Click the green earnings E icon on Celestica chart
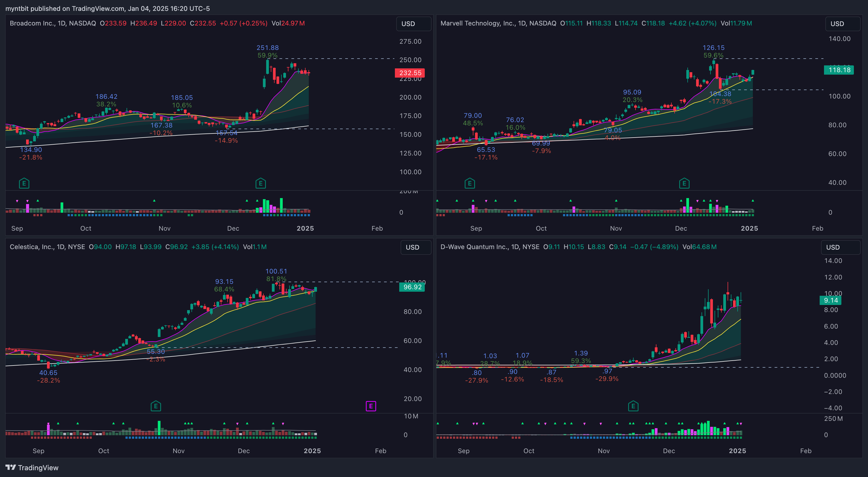The height and width of the screenshot is (477, 868). coord(156,406)
